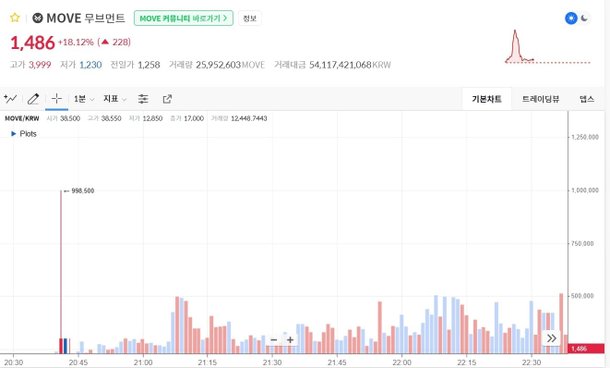Click the 1,000,000 volume axis label

click(585, 190)
